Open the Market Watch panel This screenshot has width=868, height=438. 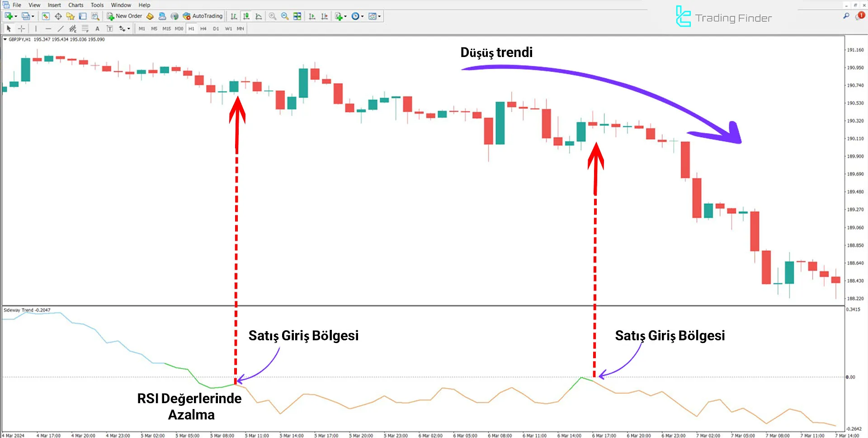[x=46, y=16]
